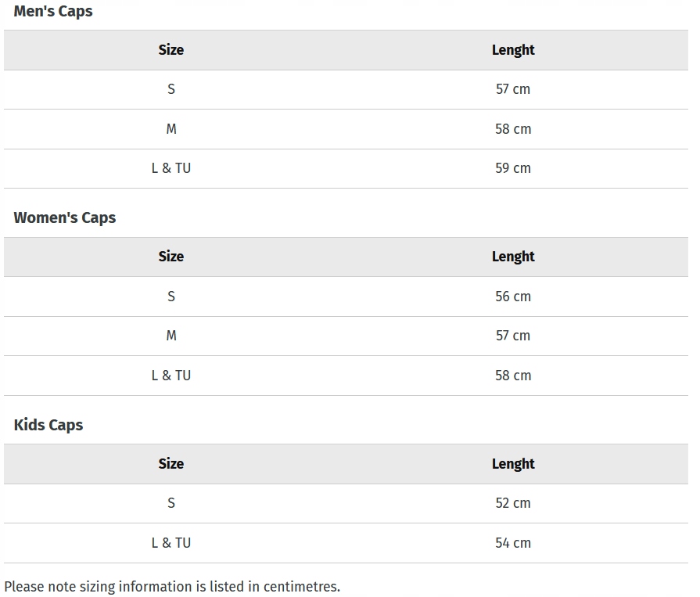
Task: Select Women's Caps 58 cm value
Action: [513, 376]
